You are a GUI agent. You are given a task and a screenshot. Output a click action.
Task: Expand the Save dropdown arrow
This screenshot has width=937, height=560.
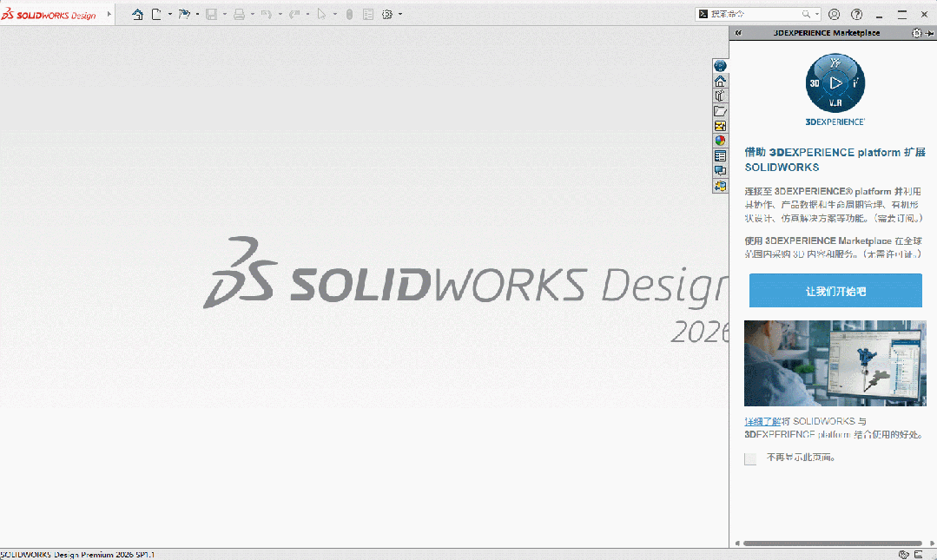click(x=225, y=15)
